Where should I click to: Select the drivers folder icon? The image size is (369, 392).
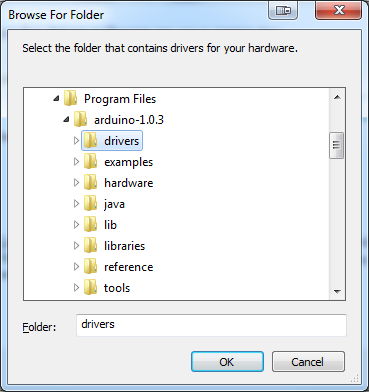coord(90,141)
